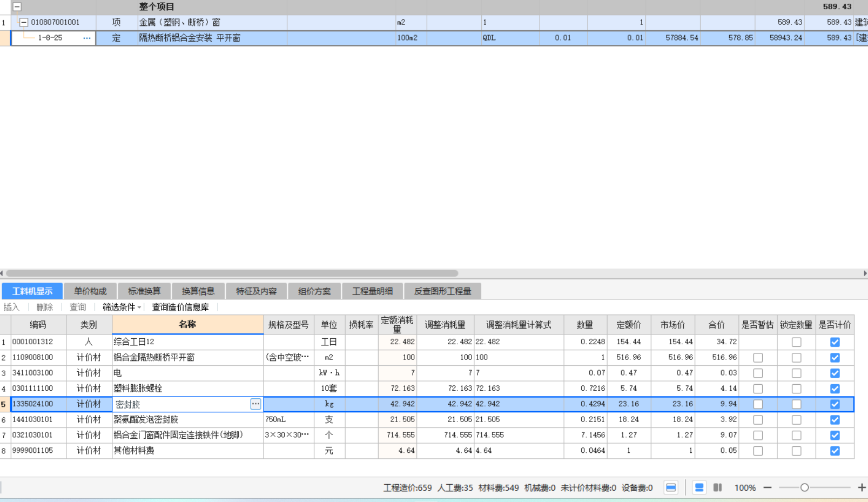Click the 塑料膨胀螺栓 name cell
The image size is (868, 502).
pos(187,389)
